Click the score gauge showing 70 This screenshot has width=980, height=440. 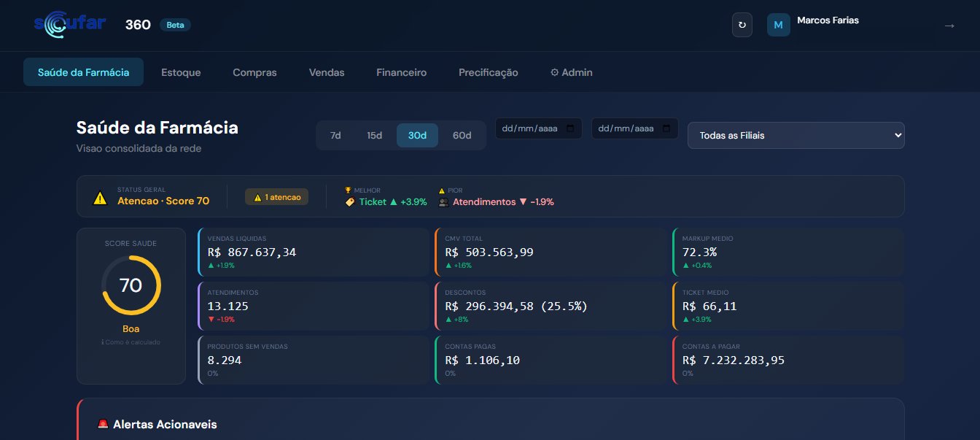[131, 285]
